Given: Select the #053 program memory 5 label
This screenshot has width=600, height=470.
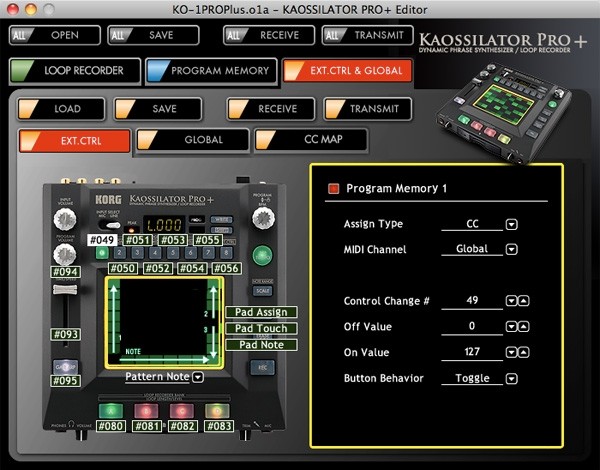Looking at the screenshot, I should click(x=173, y=240).
